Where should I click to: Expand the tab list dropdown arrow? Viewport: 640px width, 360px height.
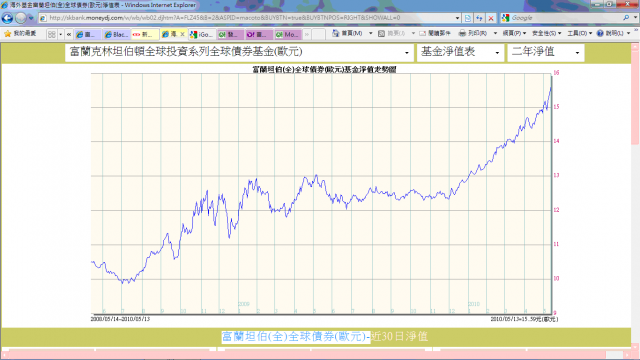point(61,34)
